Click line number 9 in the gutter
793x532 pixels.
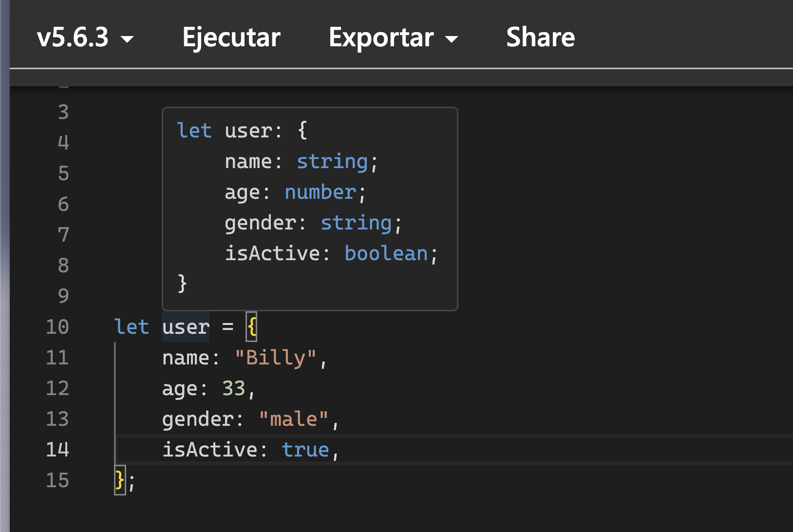coord(63,296)
